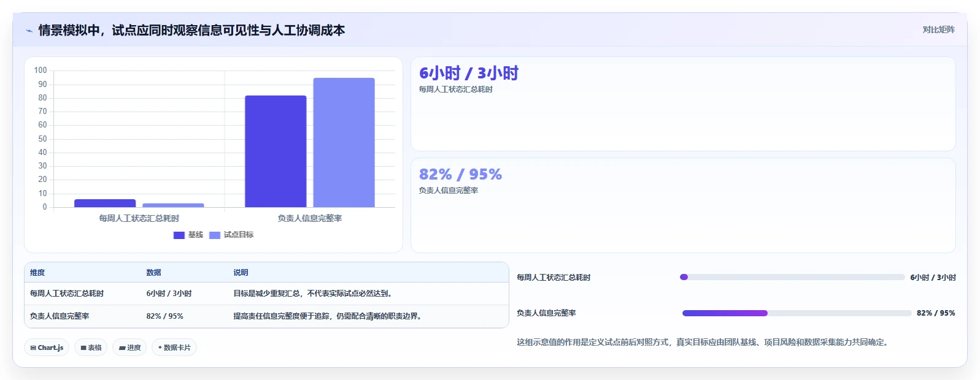Click 6小时 / 3小时 value right of progress bar
The height and width of the screenshot is (380, 980).
pos(933,278)
